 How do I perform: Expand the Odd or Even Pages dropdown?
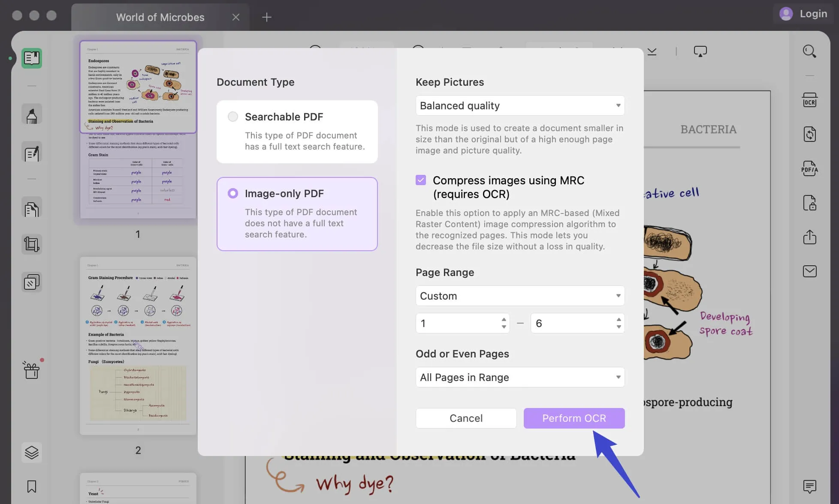pyautogui.click(x=520, y=377)
